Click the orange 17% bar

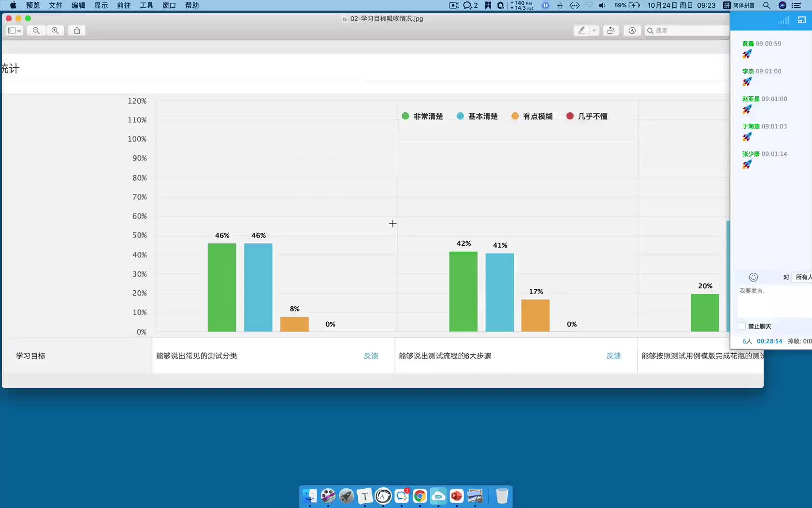pyautogui.click(x=535, y=315)
